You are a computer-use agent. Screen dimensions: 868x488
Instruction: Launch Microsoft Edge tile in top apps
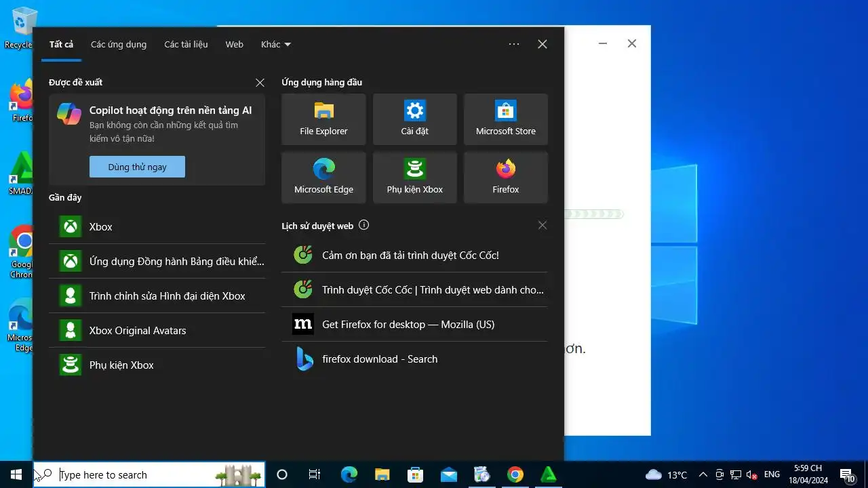click(323, 178)
